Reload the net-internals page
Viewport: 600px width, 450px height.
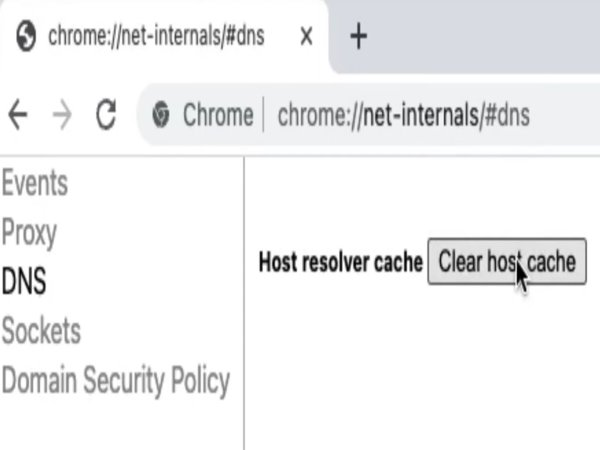(106, 114)
